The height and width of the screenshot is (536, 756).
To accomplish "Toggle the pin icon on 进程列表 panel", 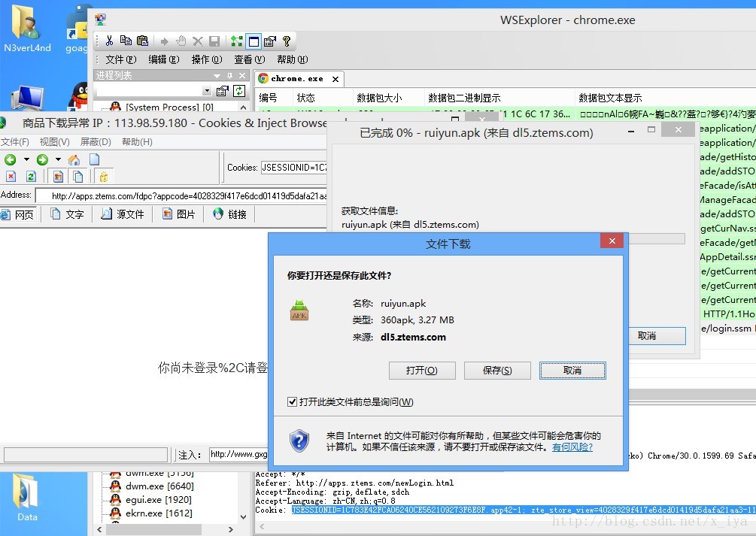I will point(230,75).
